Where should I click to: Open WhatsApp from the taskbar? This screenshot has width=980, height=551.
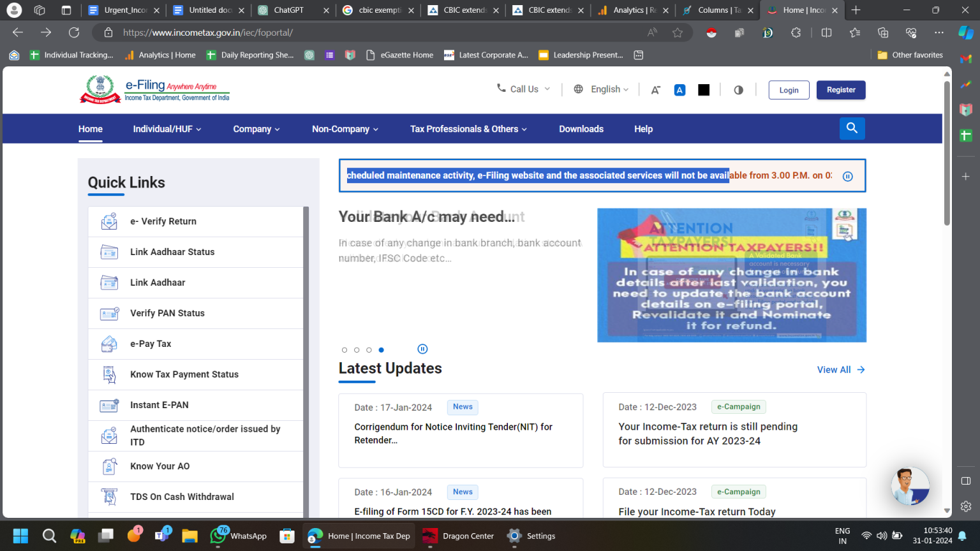click(x=239, y=536)
